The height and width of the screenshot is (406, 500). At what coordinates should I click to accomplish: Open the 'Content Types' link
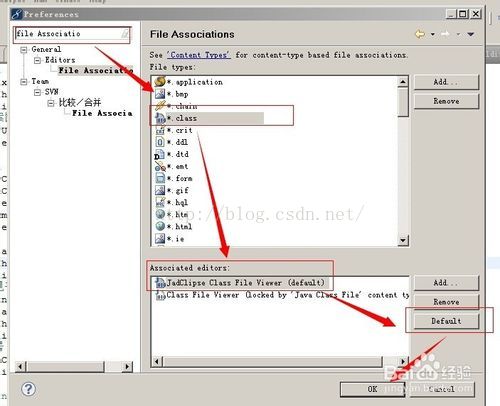[x=199, y=55]
